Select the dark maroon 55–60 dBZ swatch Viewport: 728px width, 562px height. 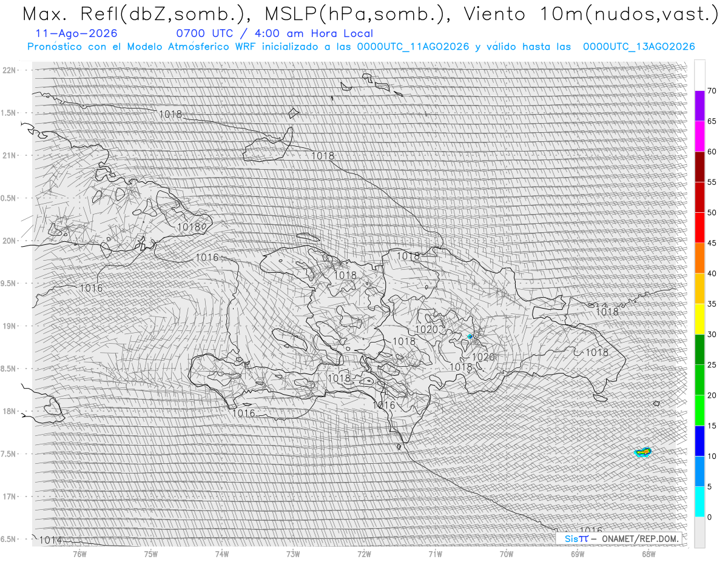[699, 167]
